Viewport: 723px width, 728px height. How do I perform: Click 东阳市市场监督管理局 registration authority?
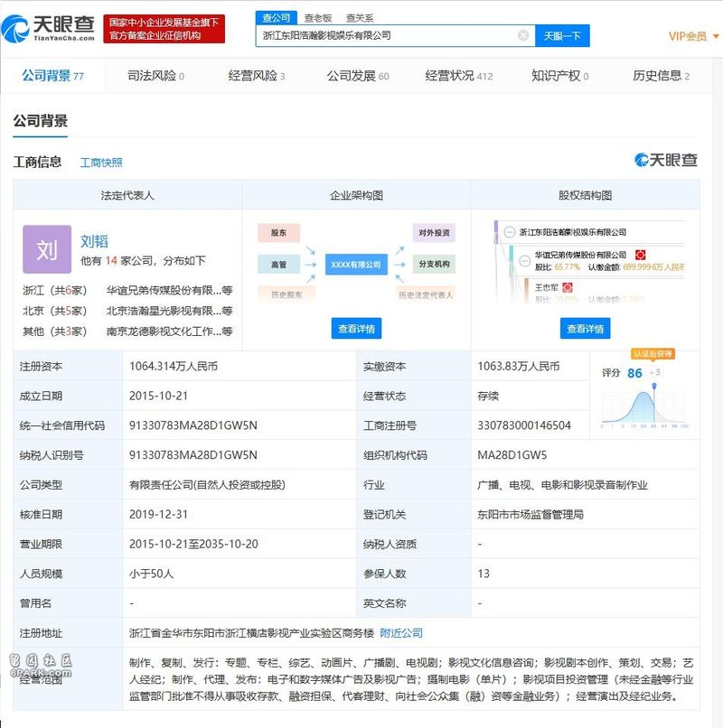pos(531,515)
